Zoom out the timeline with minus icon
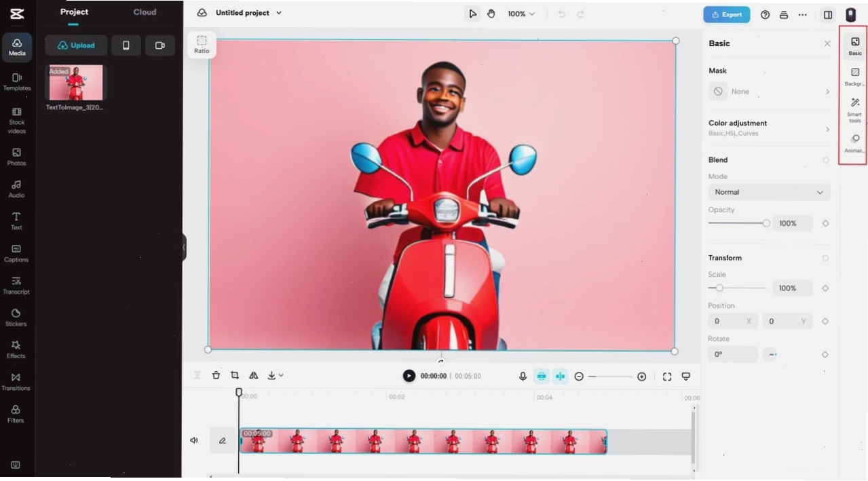This screenshot has width=868, height=481. point(579,377)
